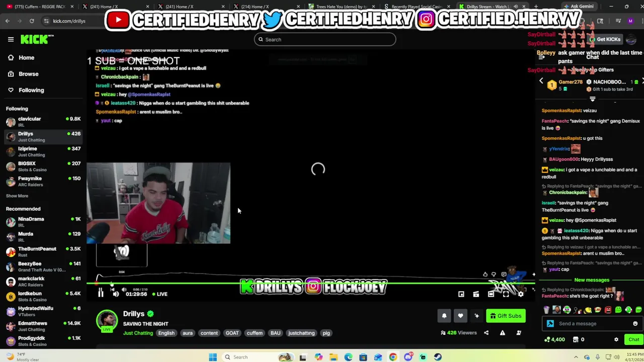Open chat settings gear
Screen dimensions: 644x362
(616, 339)
